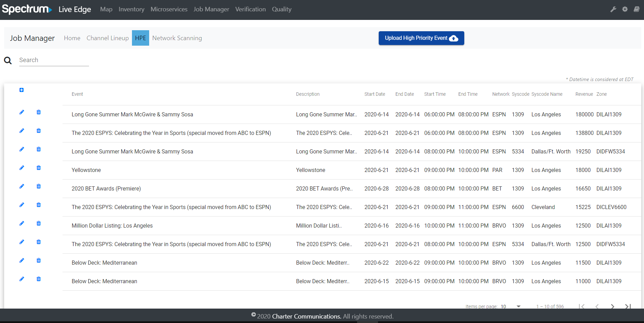Click Upload High Priority Event button
The image size is (644, 323).
coord(421,38)
